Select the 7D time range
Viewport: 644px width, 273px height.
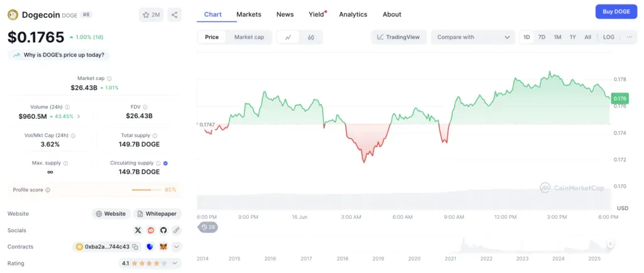[541, 37]
